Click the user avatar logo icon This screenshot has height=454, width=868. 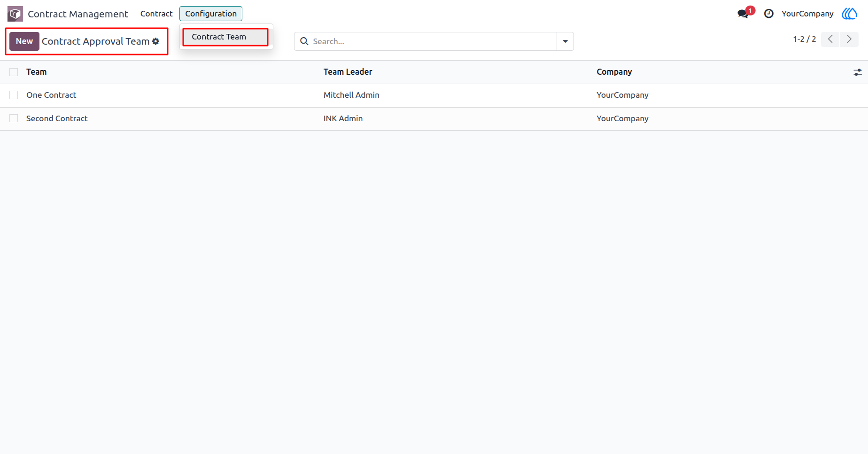click(850, 14)
